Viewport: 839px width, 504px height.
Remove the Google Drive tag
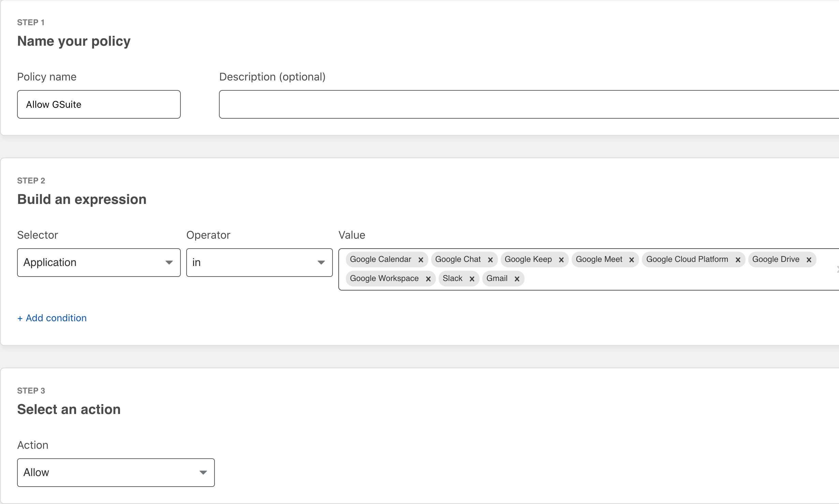point(809,260)
